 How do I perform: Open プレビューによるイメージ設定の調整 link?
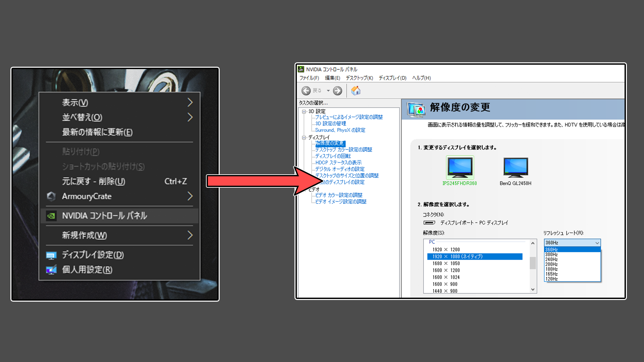pos(349,117)
